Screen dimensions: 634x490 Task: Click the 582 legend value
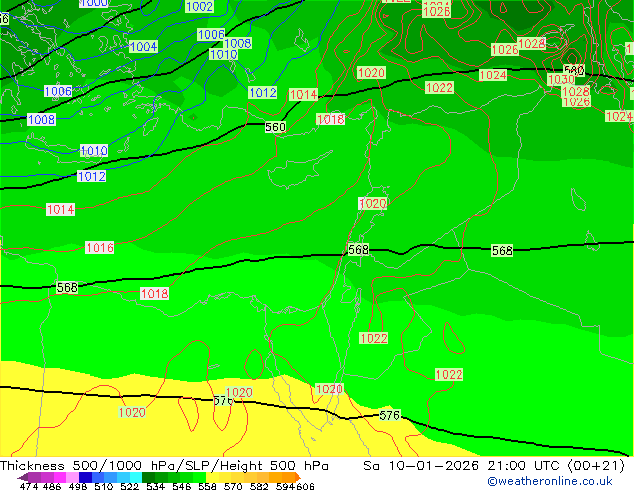(x=259, y=486)
